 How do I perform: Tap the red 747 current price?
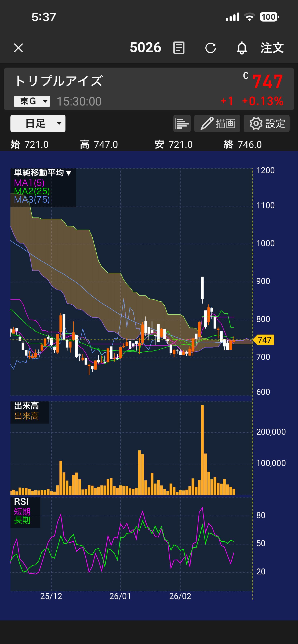(268, 82)
